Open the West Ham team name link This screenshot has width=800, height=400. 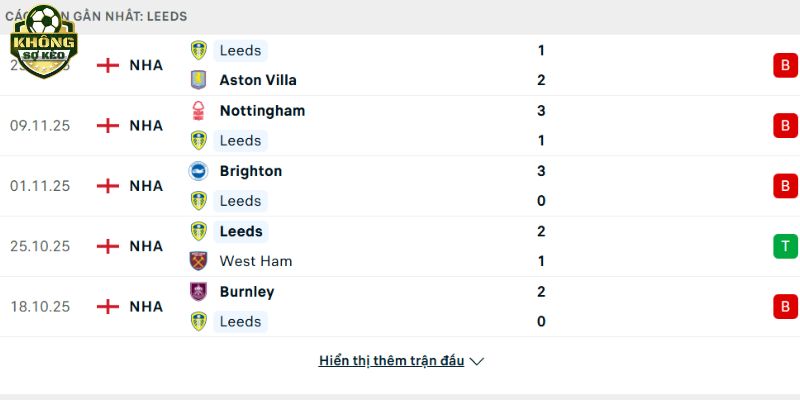click(x=255, y=261)
